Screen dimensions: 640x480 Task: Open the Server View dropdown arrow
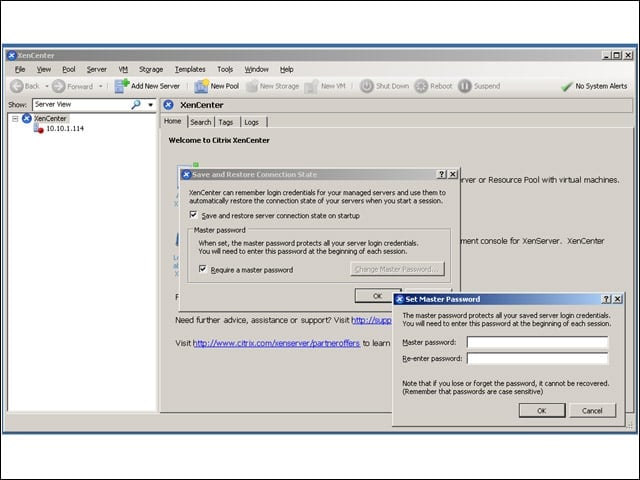tap(151, 105)
